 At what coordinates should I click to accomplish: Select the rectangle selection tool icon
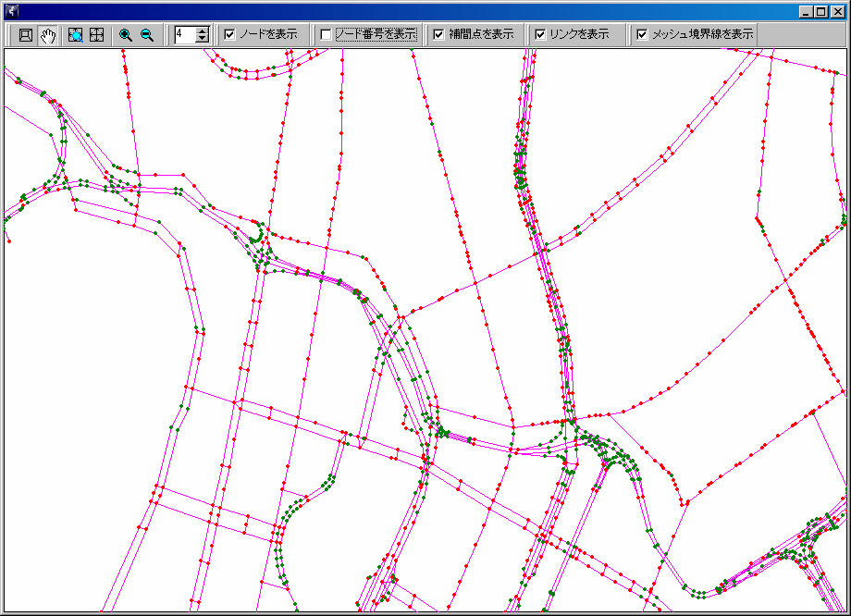[26, 34]
